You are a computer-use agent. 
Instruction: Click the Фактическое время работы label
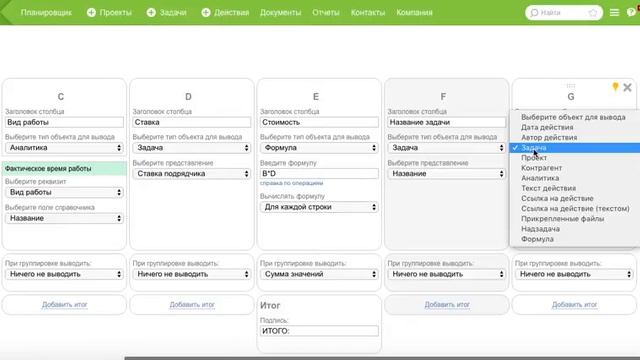pos(48,169)
